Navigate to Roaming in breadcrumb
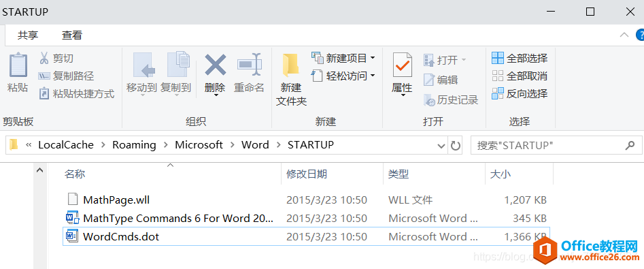Image resolution: width=644 pixels, height=269 pixels. click(x=134, y=145)
